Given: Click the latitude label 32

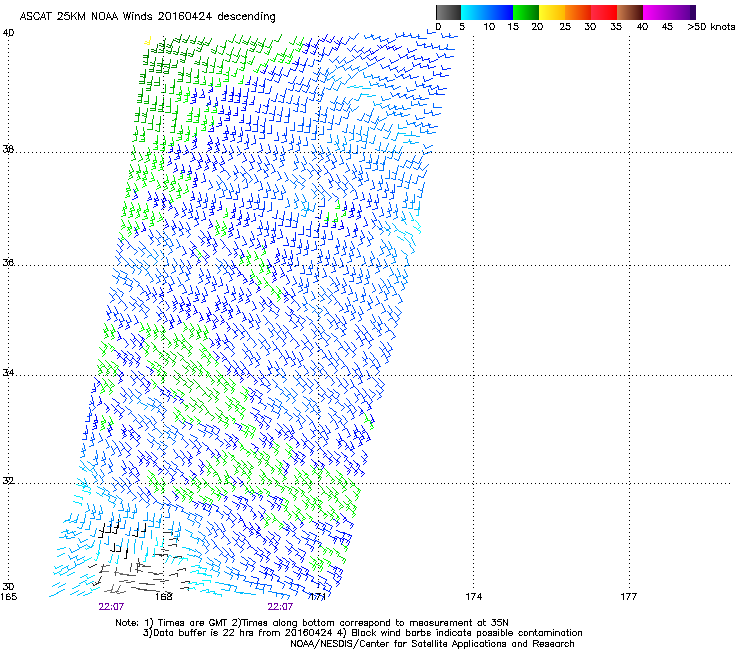Looking at the screenshot, I should (x=8, y=481).
